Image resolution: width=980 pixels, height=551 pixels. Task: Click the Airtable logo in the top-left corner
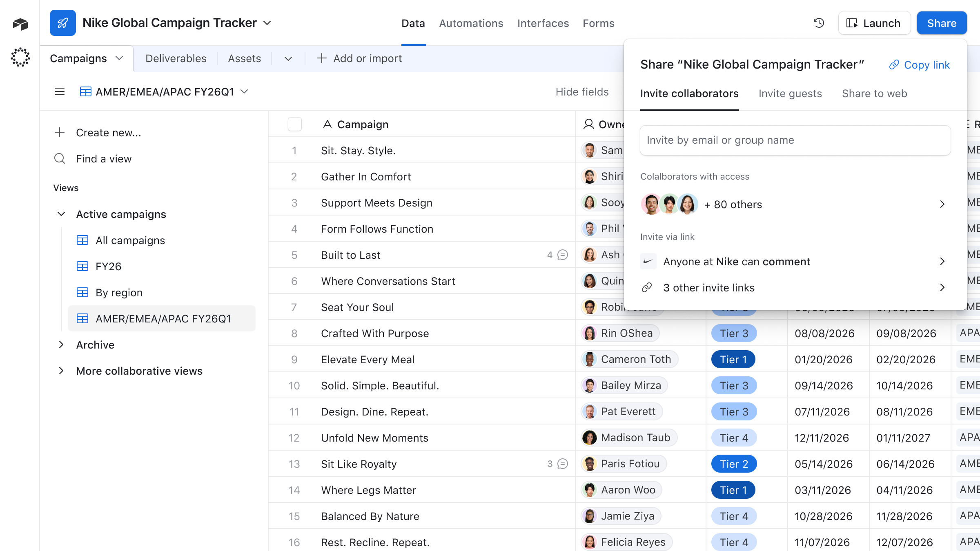20,23
